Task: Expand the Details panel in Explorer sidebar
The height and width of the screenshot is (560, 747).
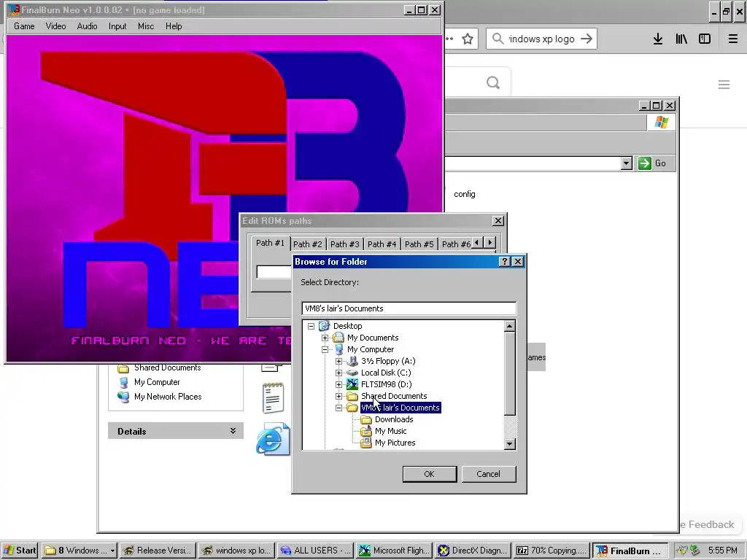Action: coord(233,431)
